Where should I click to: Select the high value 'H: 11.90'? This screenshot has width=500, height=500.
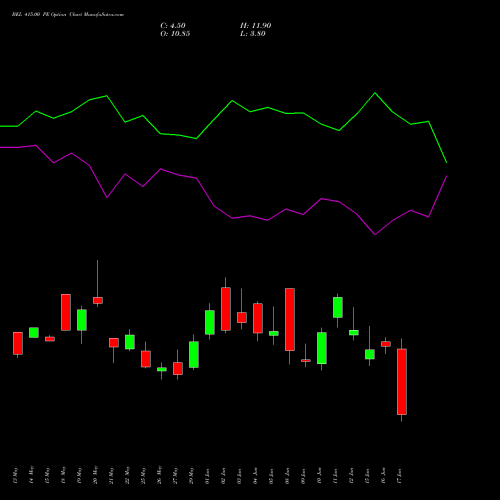pos(256,26)
